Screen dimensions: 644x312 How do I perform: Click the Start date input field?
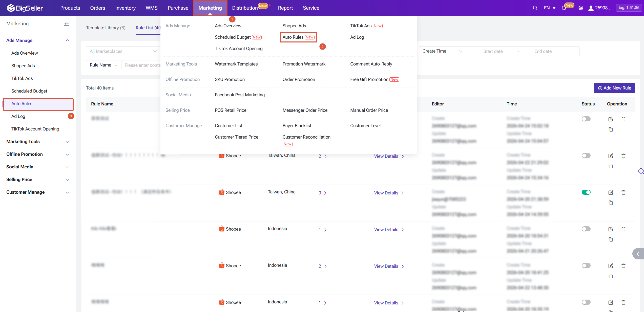493,51
